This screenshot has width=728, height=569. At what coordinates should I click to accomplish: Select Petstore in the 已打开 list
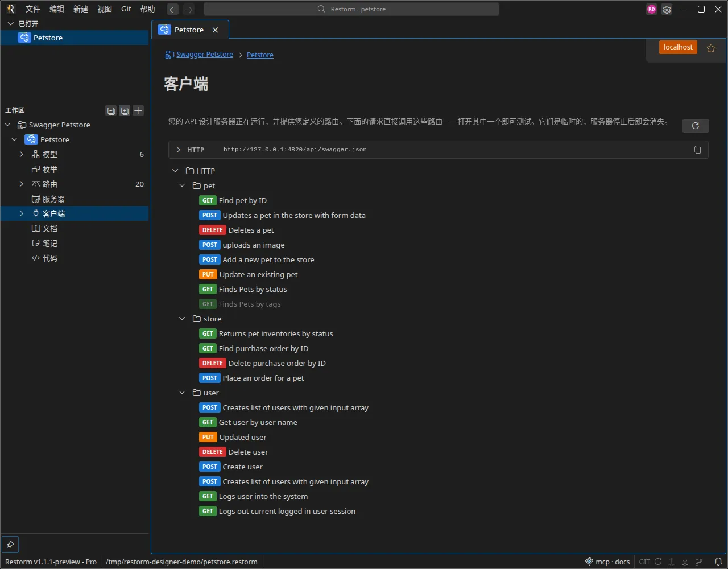[x=75, y=38]
